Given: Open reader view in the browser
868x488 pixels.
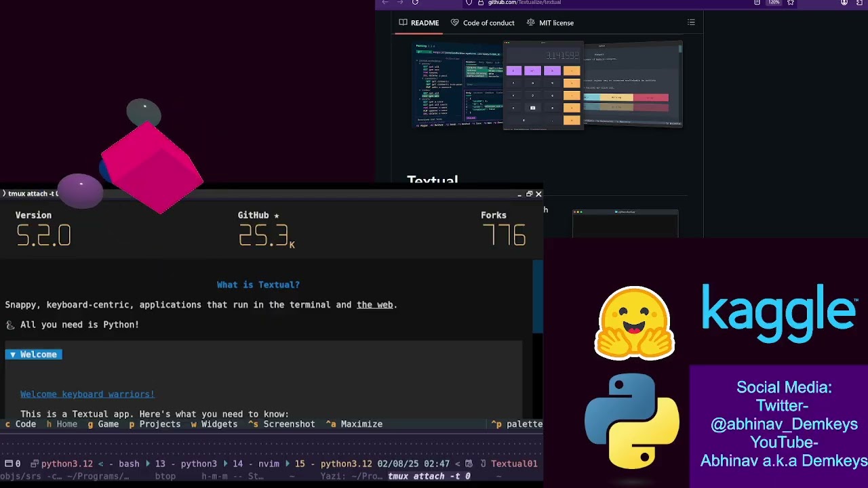Looking at the screenshot, I should coord(757,3).
